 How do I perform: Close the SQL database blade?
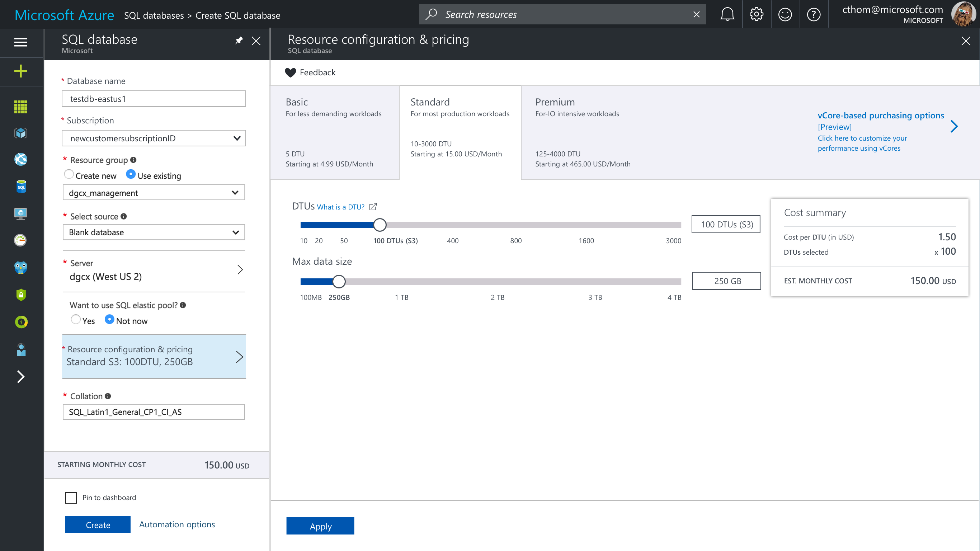pyautogui.click(x=256, y=41)
